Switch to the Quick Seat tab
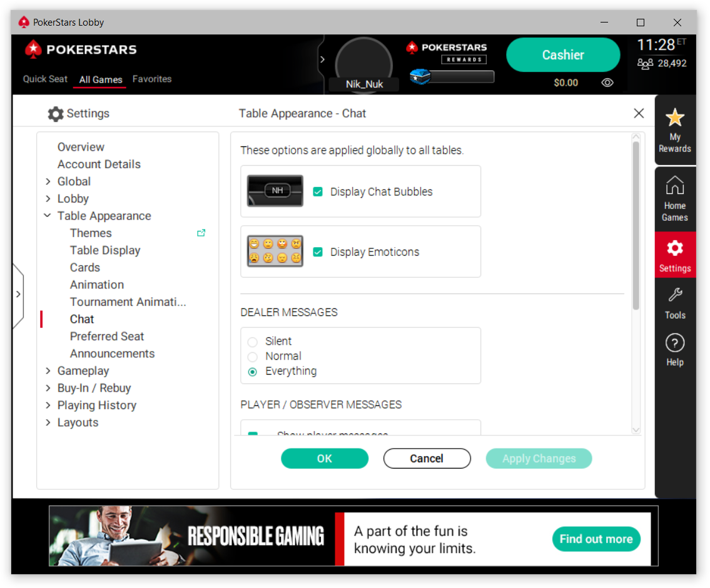Screen dimensions: 710x588 click(46, 79)
